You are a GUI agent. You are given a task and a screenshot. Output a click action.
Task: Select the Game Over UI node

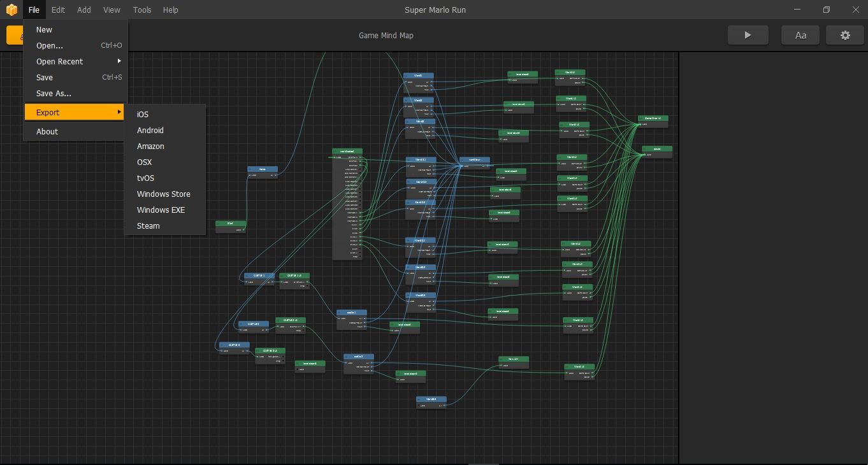tap(653, 121)
